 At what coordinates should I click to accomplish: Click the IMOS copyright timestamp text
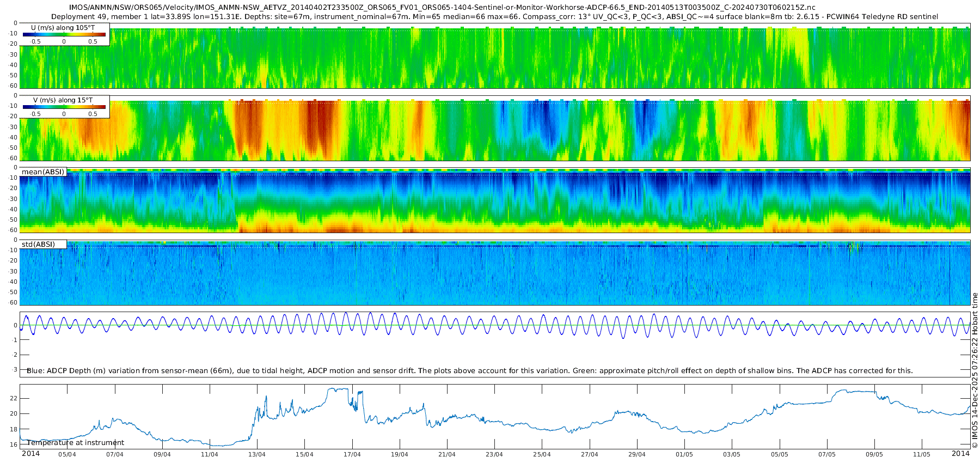[x=975, y=370]
